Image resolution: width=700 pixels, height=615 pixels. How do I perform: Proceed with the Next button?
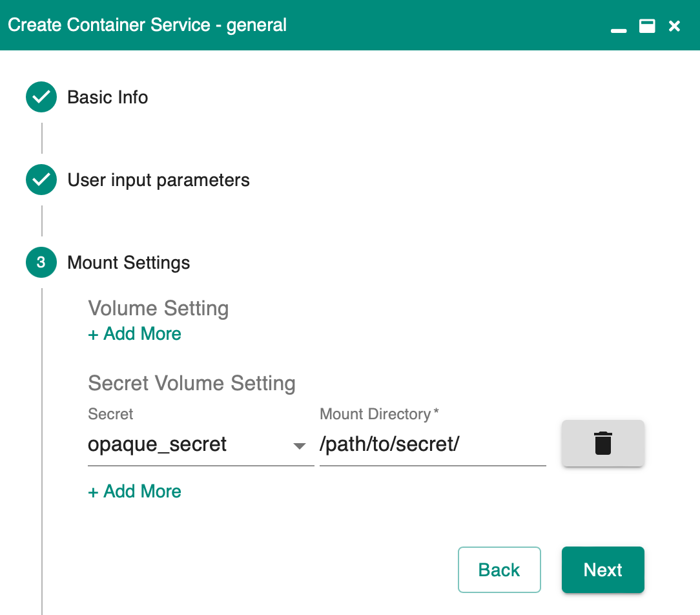pos(602,569)
